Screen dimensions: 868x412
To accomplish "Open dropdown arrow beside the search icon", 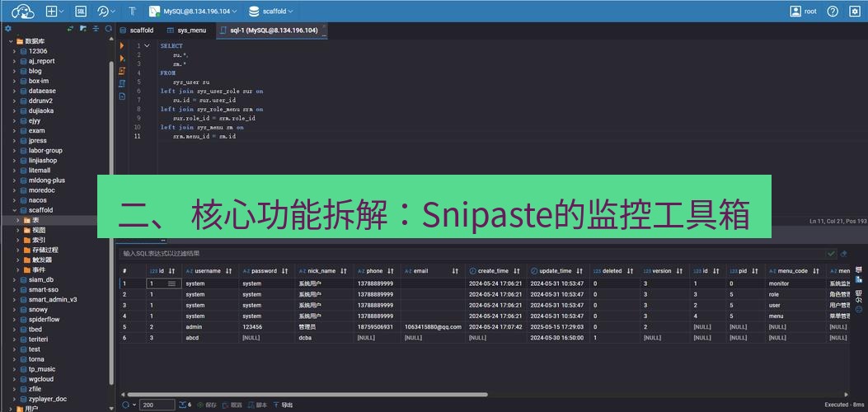I will point(114,11).
